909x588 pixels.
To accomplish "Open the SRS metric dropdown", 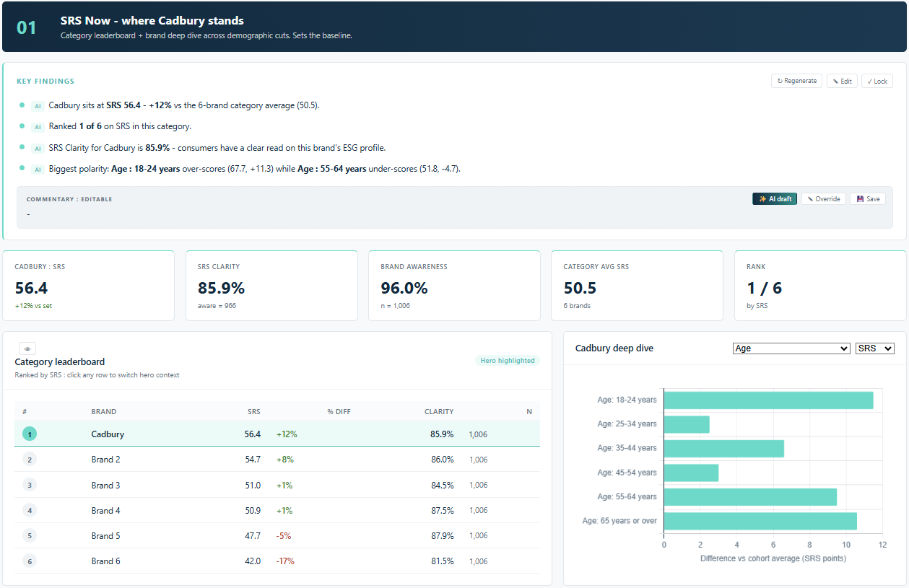I will click(x=875, y=348).
